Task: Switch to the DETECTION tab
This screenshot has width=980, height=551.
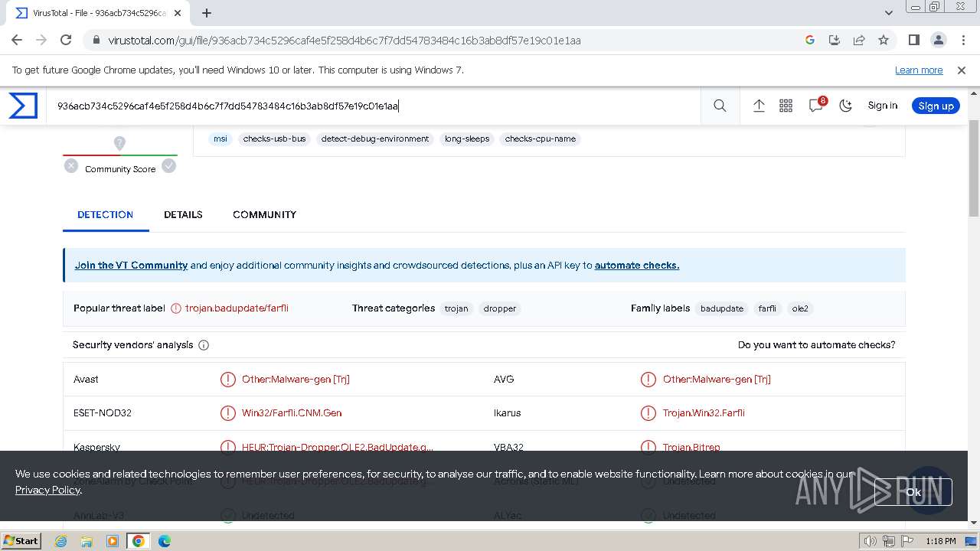Action: coord(105,214)
